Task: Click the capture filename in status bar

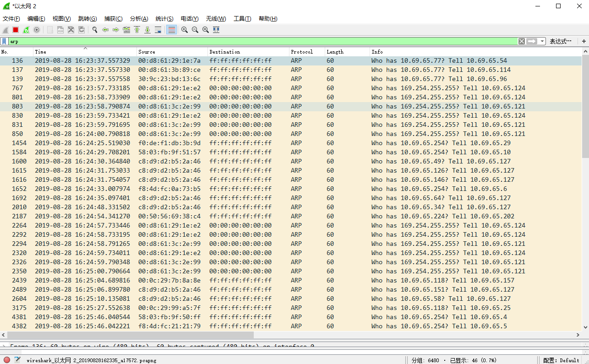Action: pyautogui.click(x=91, y=360)
